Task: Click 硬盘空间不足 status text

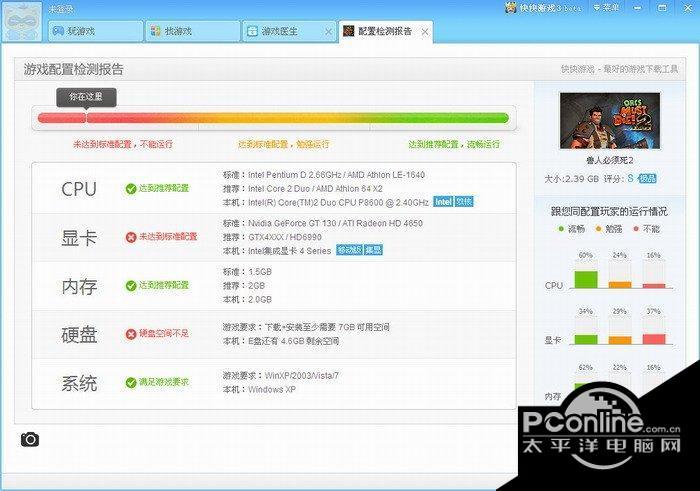Action: pyautogui.click(x=164, y=333)
